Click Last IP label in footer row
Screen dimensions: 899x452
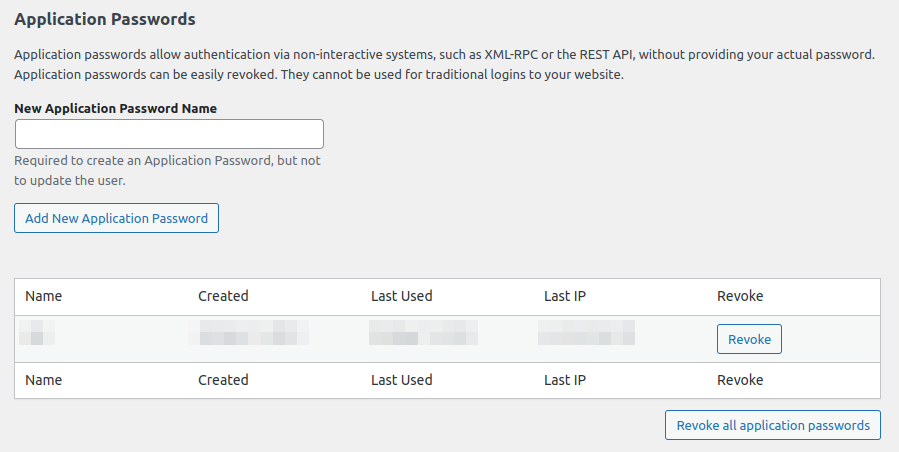coord(565,380)
